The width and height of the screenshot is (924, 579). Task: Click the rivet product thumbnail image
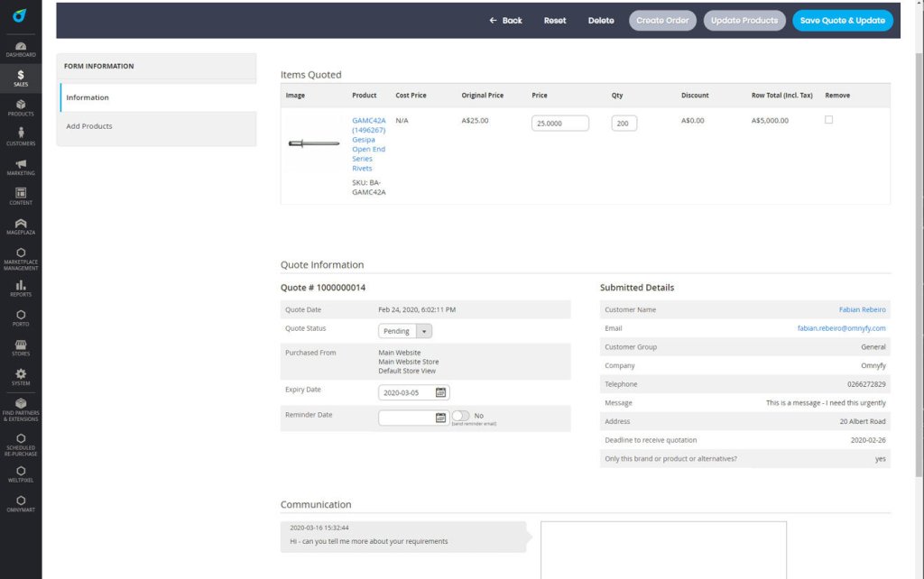[313, 143]
